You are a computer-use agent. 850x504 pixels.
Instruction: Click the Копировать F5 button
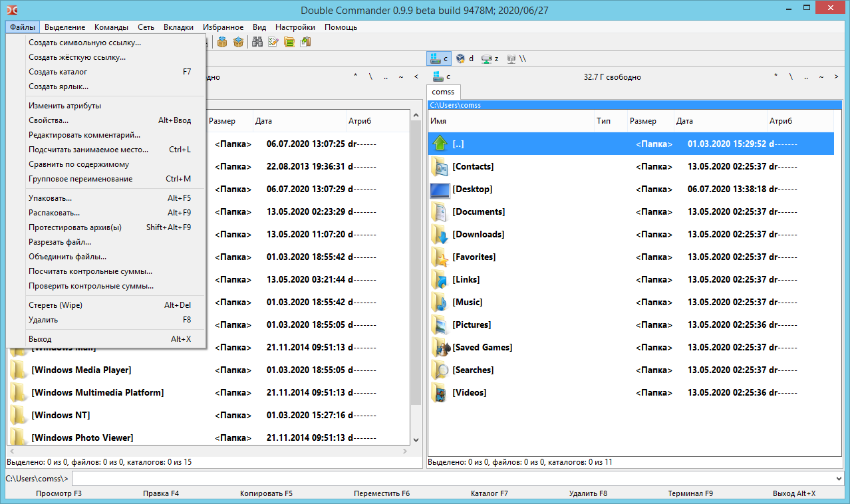click(266, 494)
